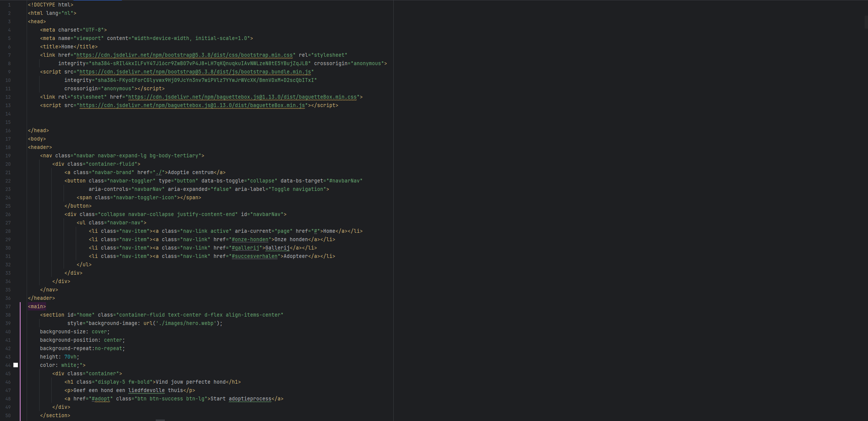Open the baguetteBox.min.css stylesheet URL

coord(243,97)
